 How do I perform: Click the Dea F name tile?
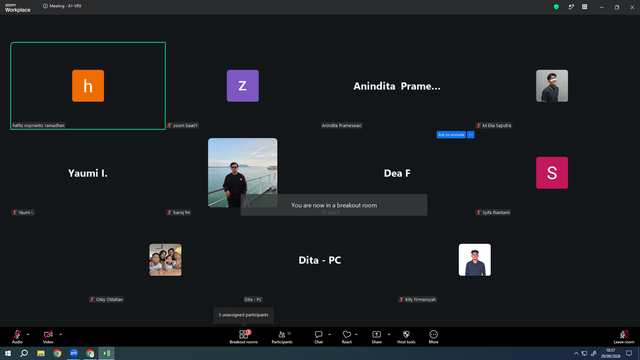pyautogui.click(x=397, y=173)
